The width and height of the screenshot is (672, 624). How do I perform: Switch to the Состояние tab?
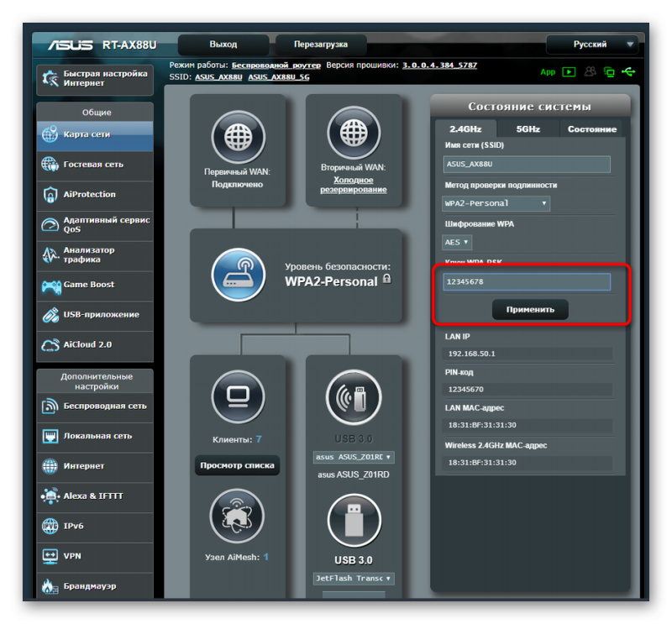592,129
